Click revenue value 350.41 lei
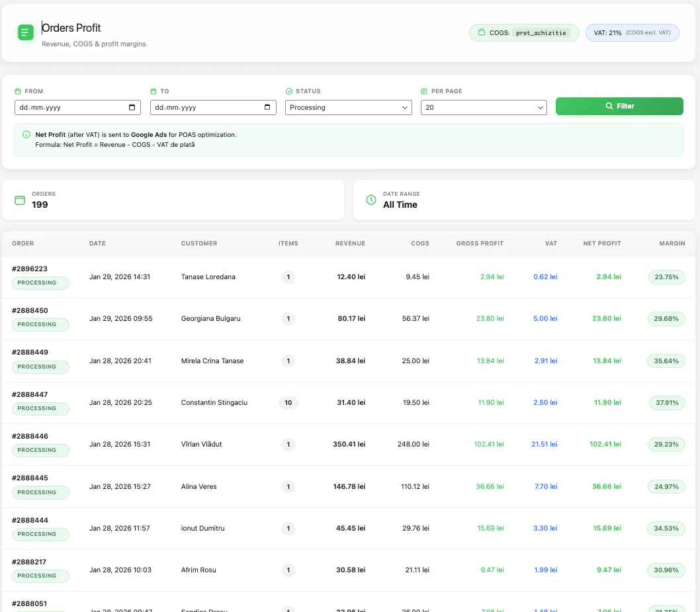The image size is (700, 612). click(x=349, y=444)
